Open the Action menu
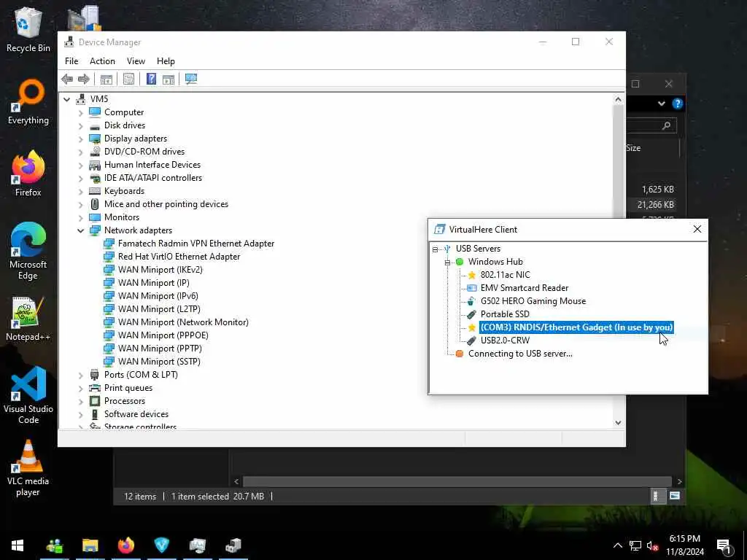The height and width of the screenshot is (560, 747). pos(102,61)
